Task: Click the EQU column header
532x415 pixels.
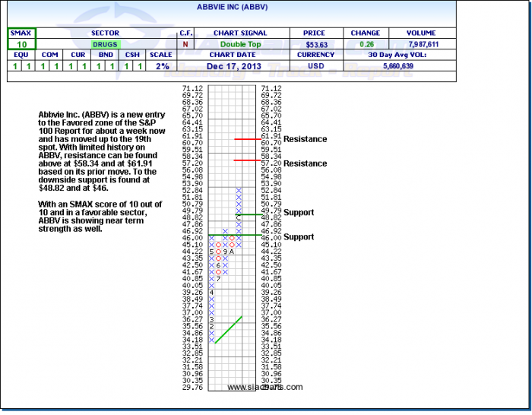Action: (21, 55)
